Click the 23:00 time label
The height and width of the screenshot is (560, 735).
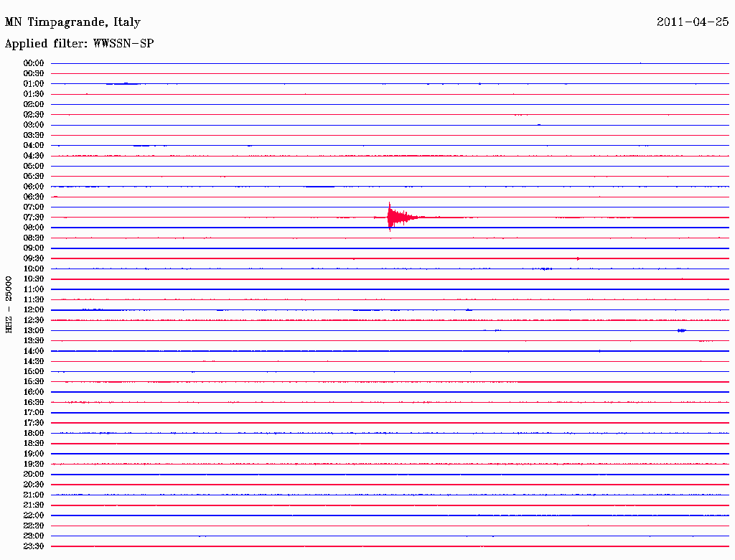[x=34, y=536]
